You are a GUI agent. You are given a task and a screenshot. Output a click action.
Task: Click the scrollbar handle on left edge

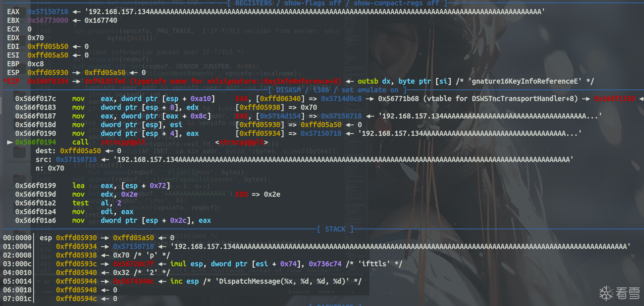point(1,105)
